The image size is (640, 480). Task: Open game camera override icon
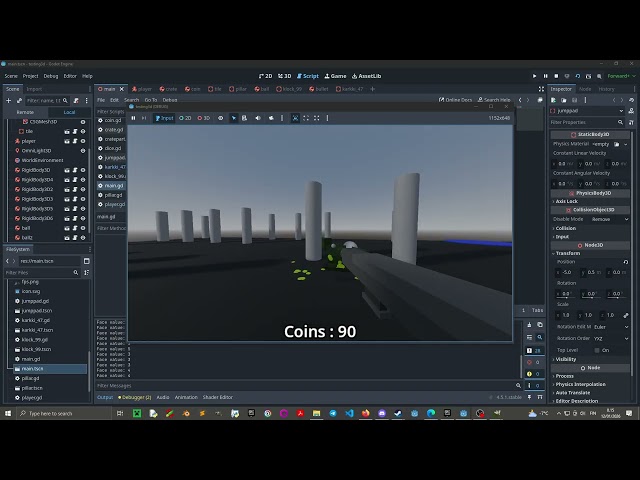point(271,118)
